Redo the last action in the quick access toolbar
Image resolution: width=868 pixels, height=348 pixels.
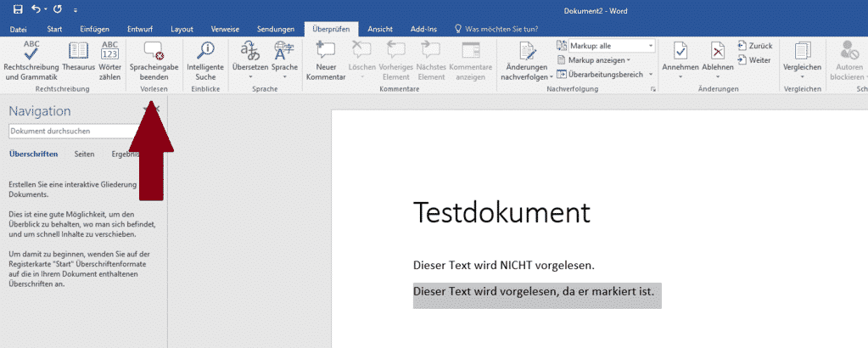[57, 9]
